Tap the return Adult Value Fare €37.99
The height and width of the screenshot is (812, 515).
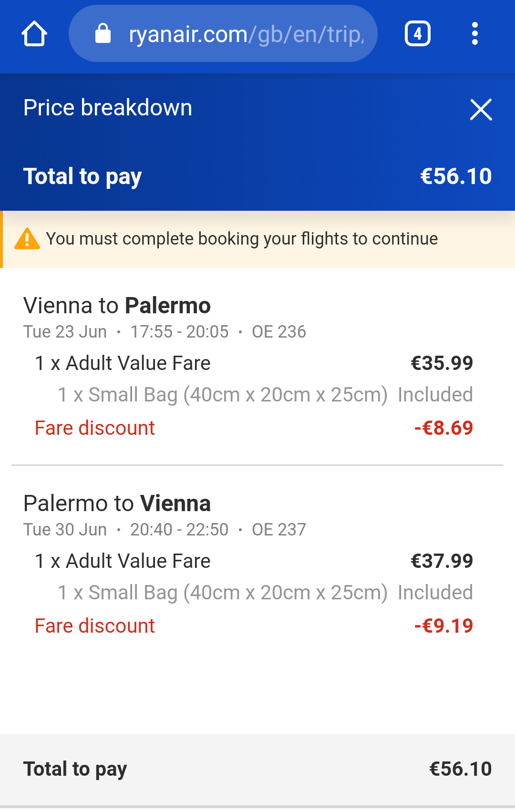[x=254, y=561]
